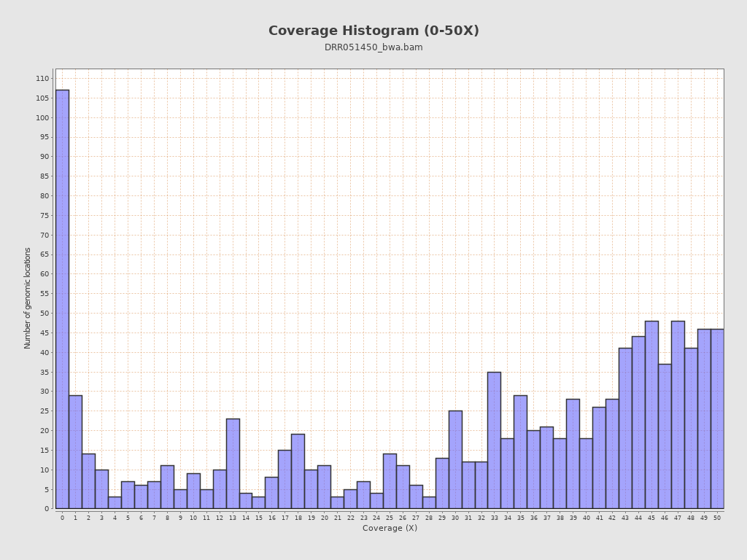Select the x-axis tick label '28'
Viewport: 747px width, 560px height.
429,518
